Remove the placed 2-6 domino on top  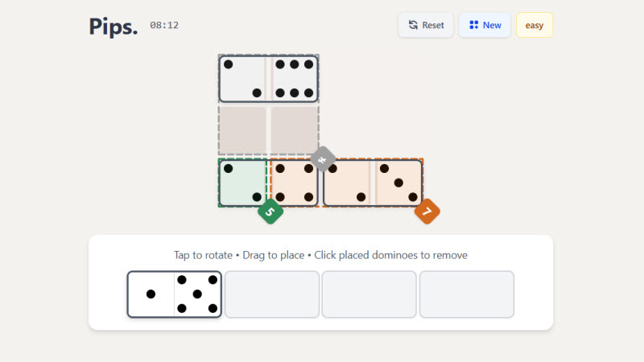pyautogui.click(x=269, y=79)
